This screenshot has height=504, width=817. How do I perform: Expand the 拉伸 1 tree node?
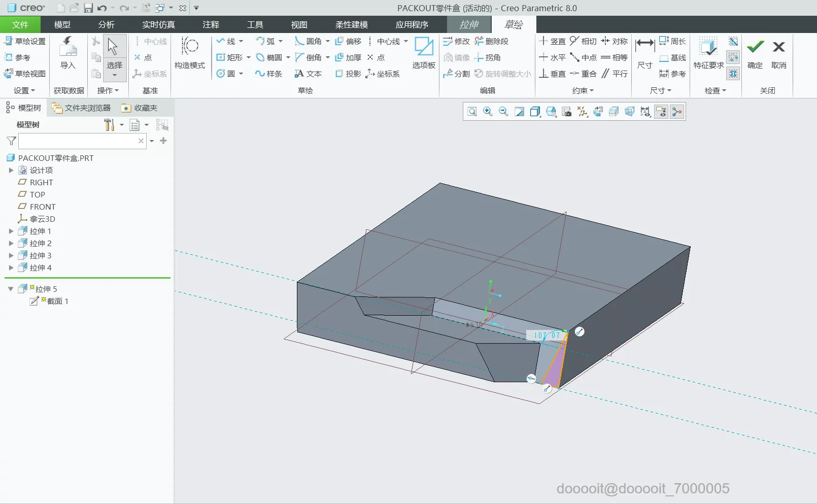pos(11,231)
